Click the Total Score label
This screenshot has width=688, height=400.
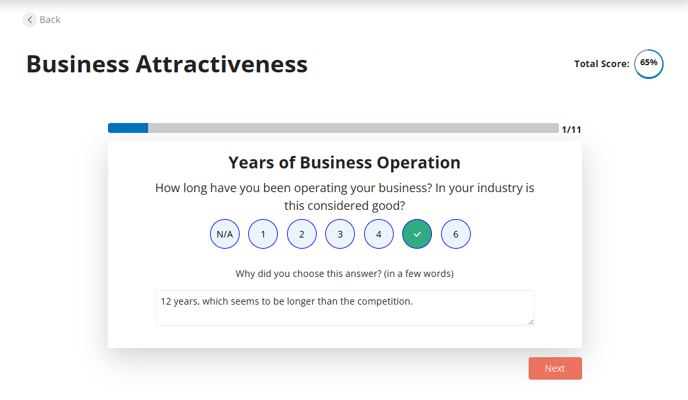(x=602, y=64)
